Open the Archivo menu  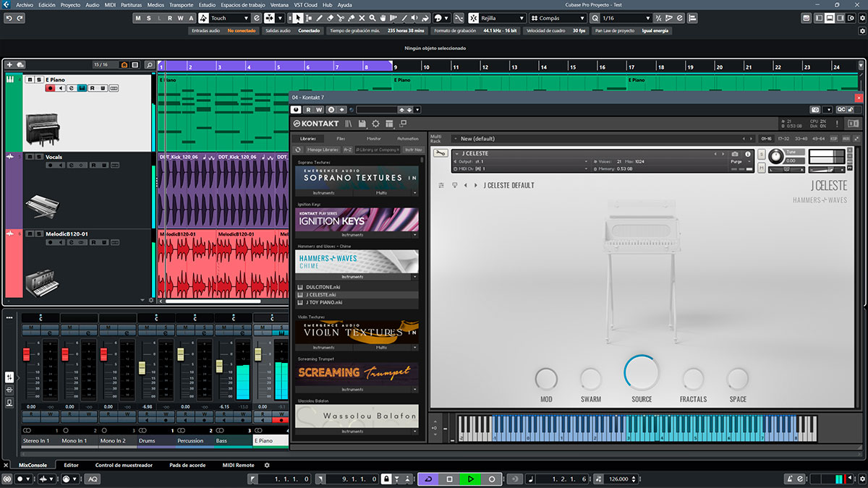[25, 4]
